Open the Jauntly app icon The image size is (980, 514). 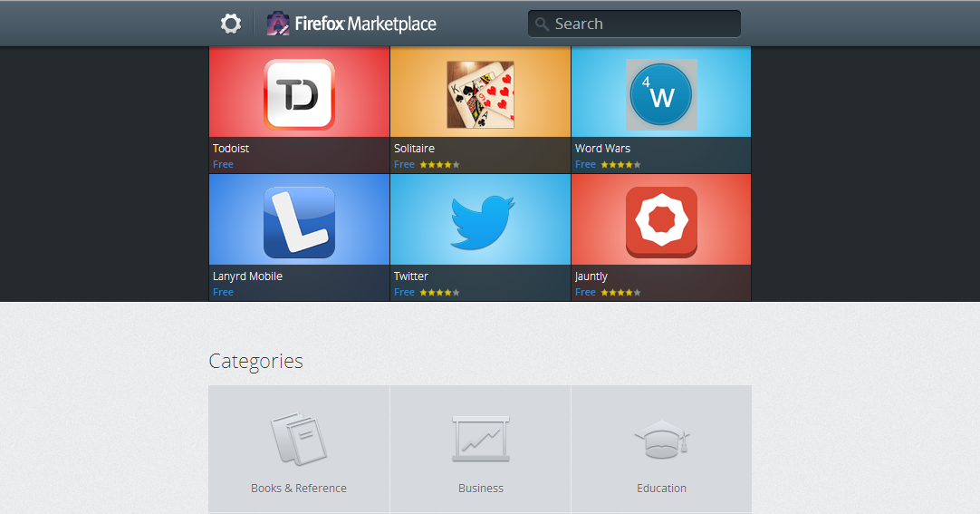(661, 222)
